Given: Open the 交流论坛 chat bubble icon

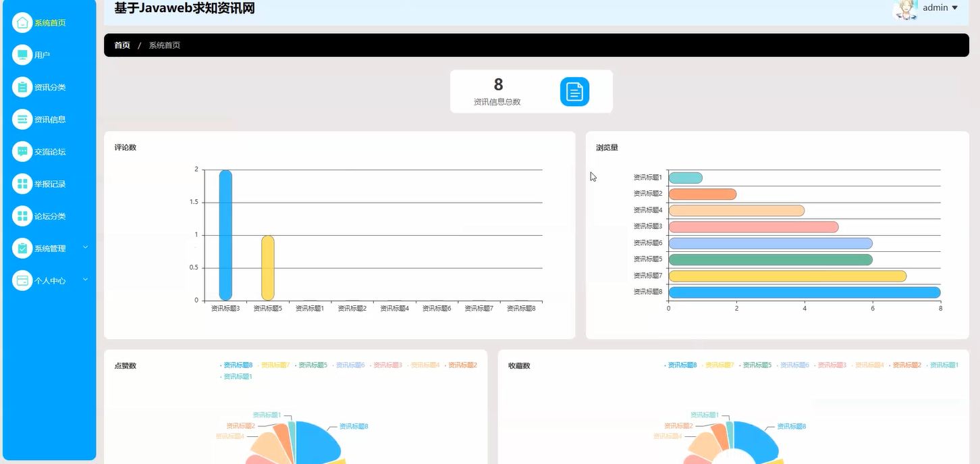Looking at the screenshot, I should coord(22,151).
